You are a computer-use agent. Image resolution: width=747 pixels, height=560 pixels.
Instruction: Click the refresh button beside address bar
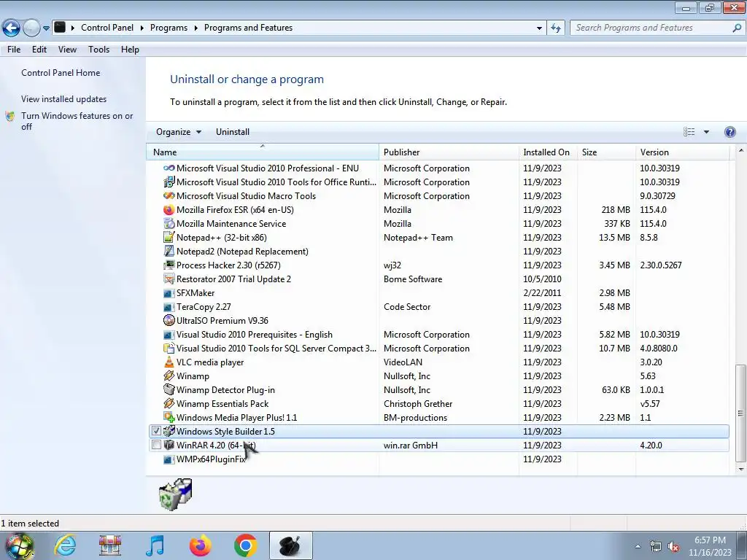555,28
